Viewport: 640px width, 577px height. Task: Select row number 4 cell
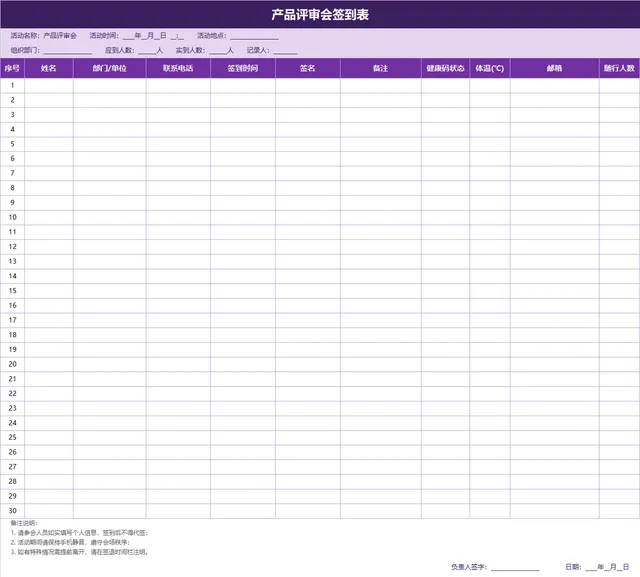tap(12, 129)
